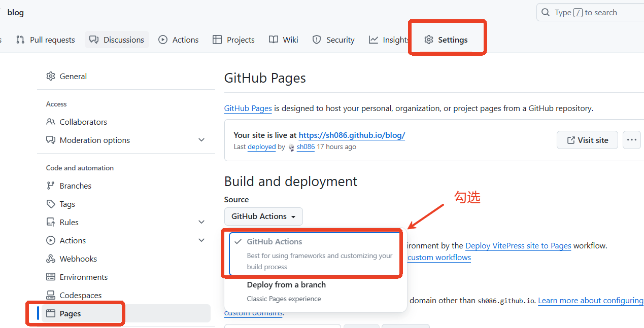644x328 pixels.
Task: Click the Discussions speech bubble icon
Action: 94,40
